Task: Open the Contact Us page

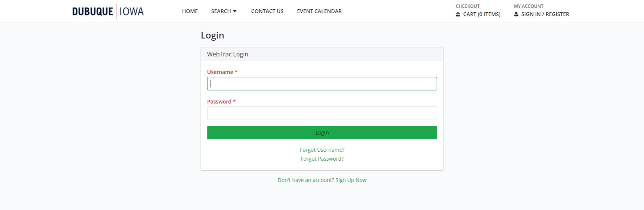Action: pyautogui.click(x=267, y=11)
